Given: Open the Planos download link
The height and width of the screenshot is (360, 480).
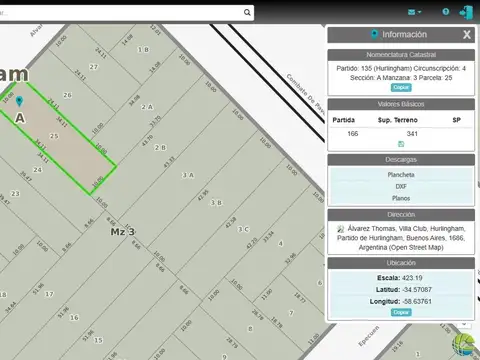Looking at the screenshot, I should pyautogui.click(x=401, y=198).
